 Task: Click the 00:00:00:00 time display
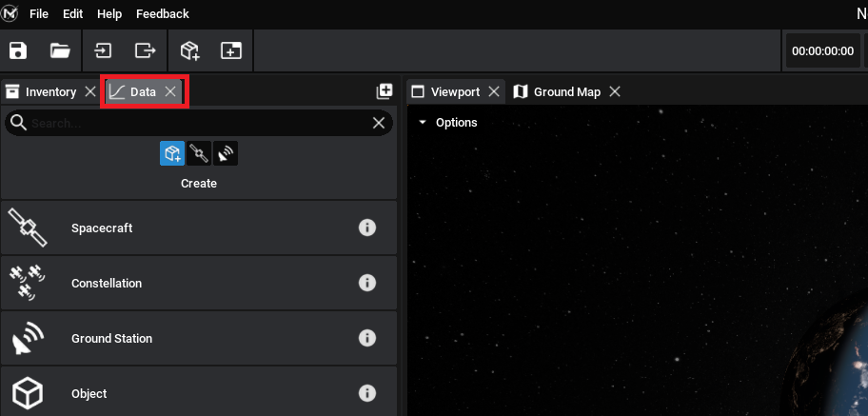822,51
